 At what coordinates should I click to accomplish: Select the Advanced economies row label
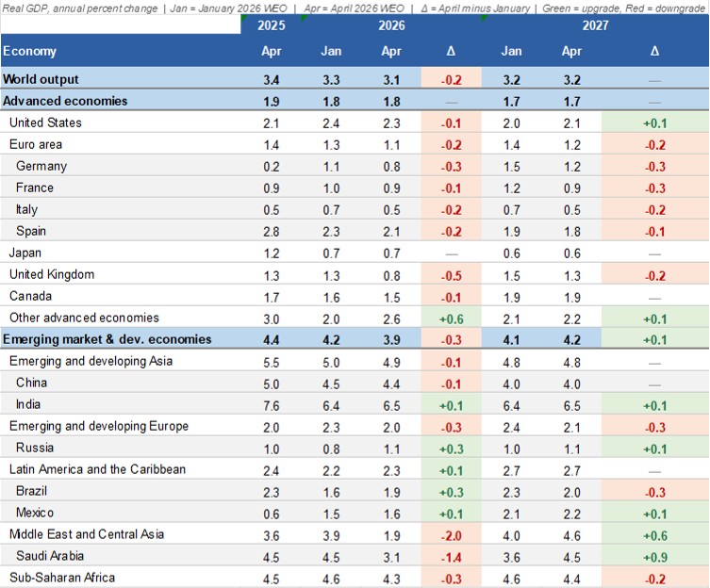(x=65, y=101)
